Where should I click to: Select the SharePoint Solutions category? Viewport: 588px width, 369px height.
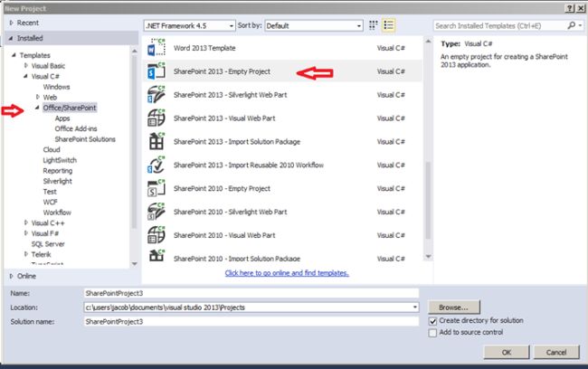pos(85,139)
